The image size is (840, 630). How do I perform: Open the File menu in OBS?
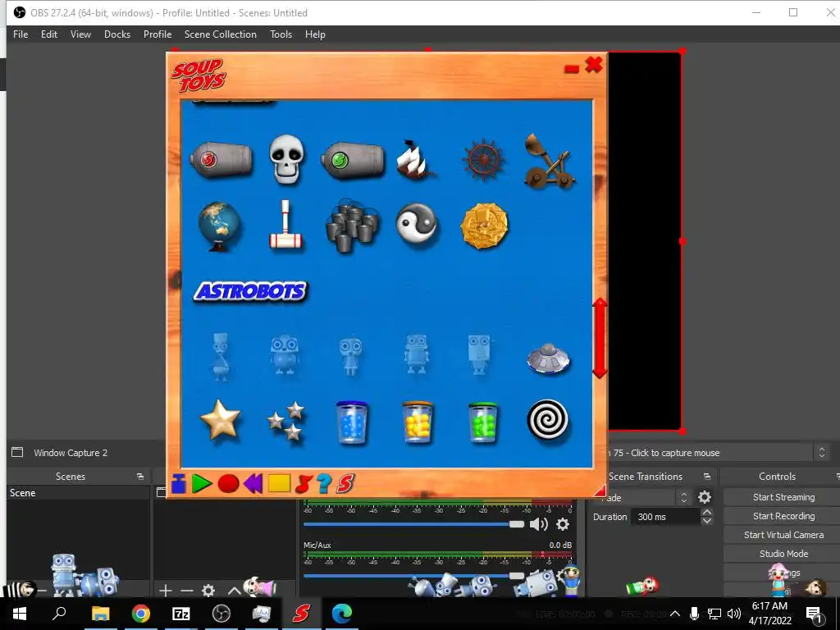tap(21, 34)
